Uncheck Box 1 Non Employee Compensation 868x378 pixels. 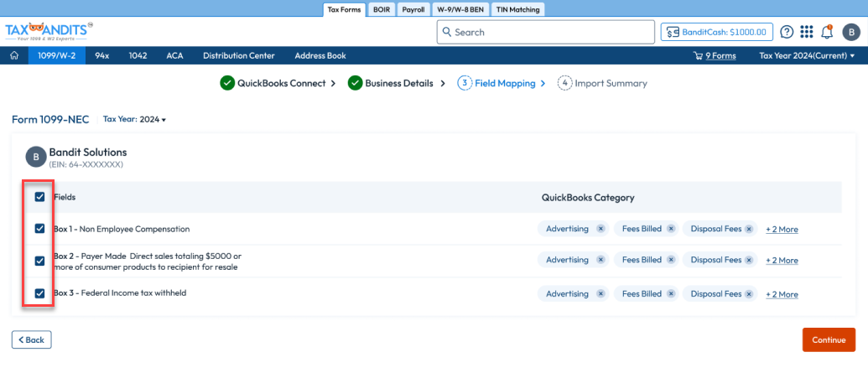tap(40, 229)
